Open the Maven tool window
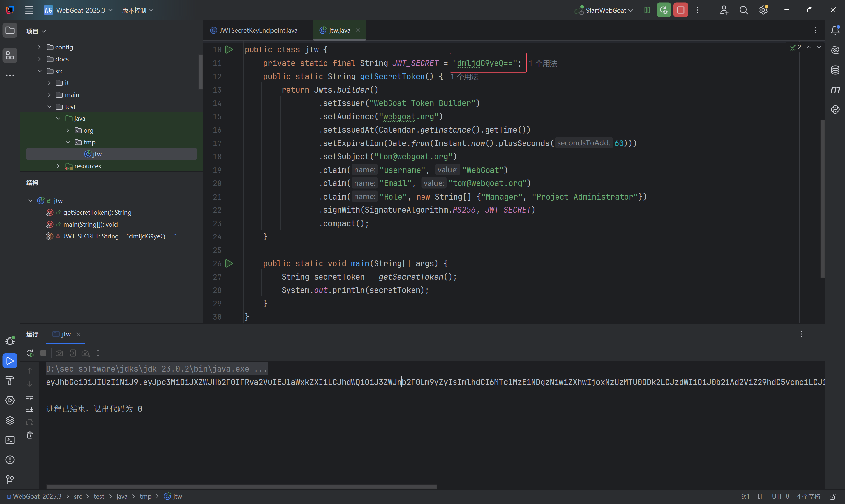The width and height of the screenshot is (845, 504). pyautogui.click(x=835, y=90)
